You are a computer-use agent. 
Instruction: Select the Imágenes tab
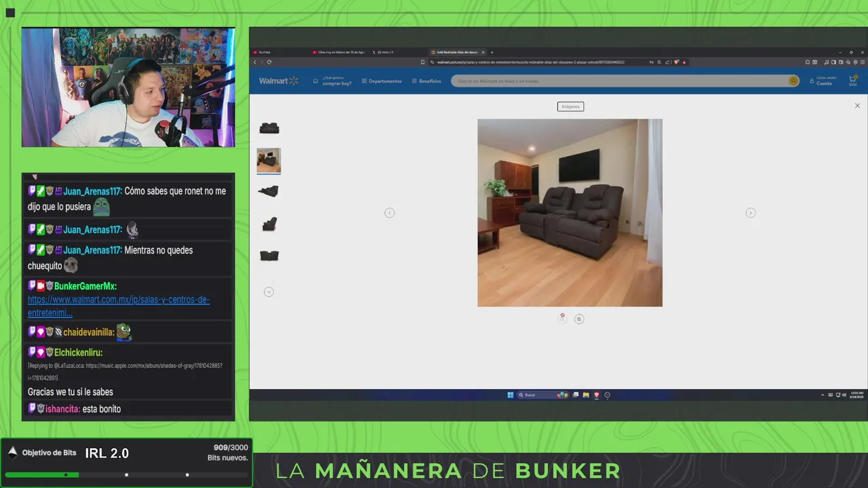[x=570, y=106]
